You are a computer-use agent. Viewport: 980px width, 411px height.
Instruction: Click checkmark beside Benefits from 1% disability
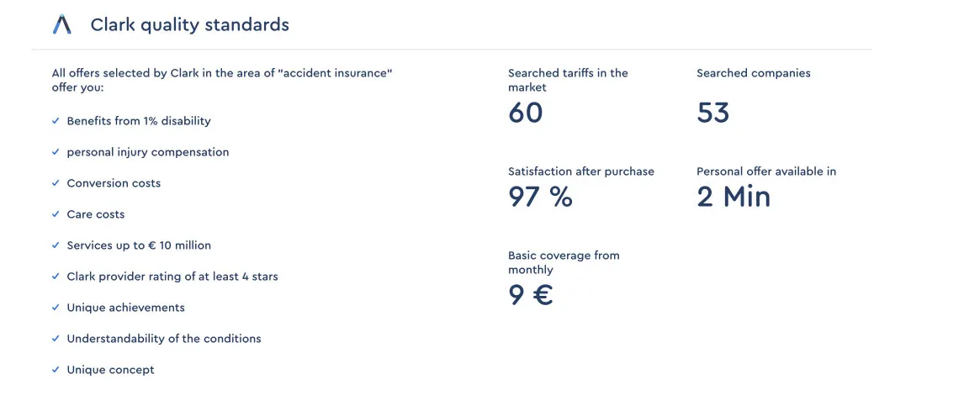(x=56, y=121)
